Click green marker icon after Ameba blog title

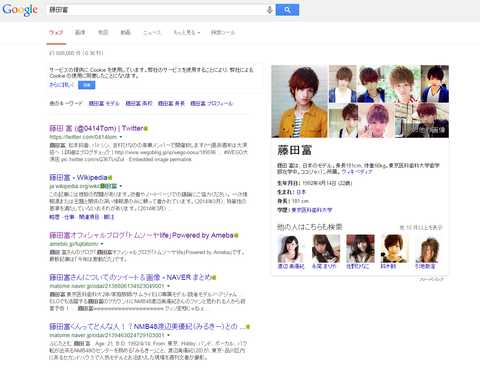coord(236,235)
